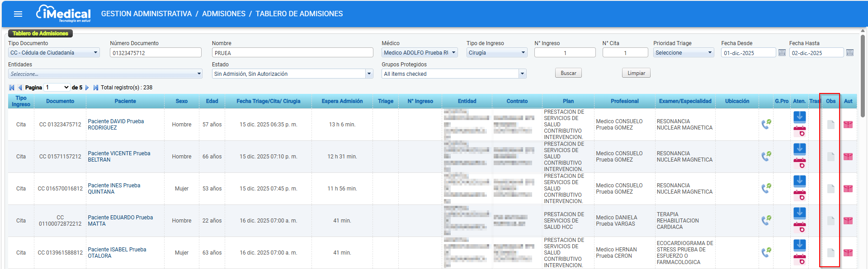Click the phone icon for DAVID Prueba RODRIGUEZ
Image resolution: width=868 pixels, height=269 pixels.
click(766, 124)
